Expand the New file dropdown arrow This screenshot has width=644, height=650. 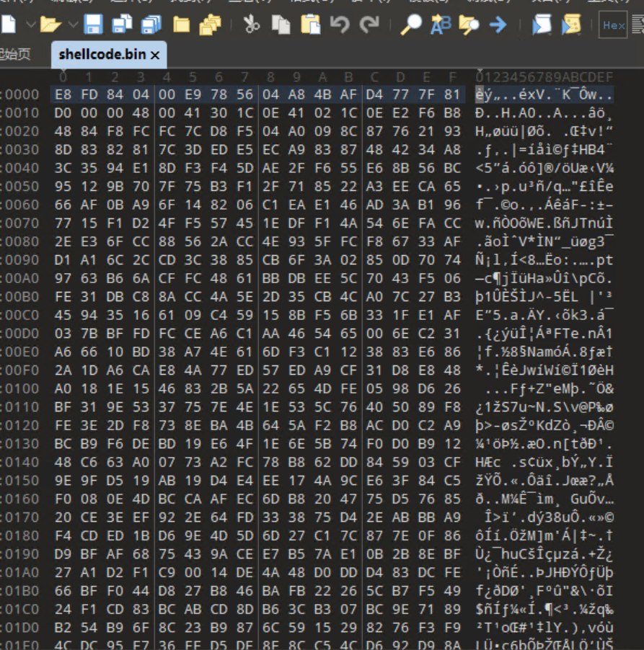pos(30,25)
